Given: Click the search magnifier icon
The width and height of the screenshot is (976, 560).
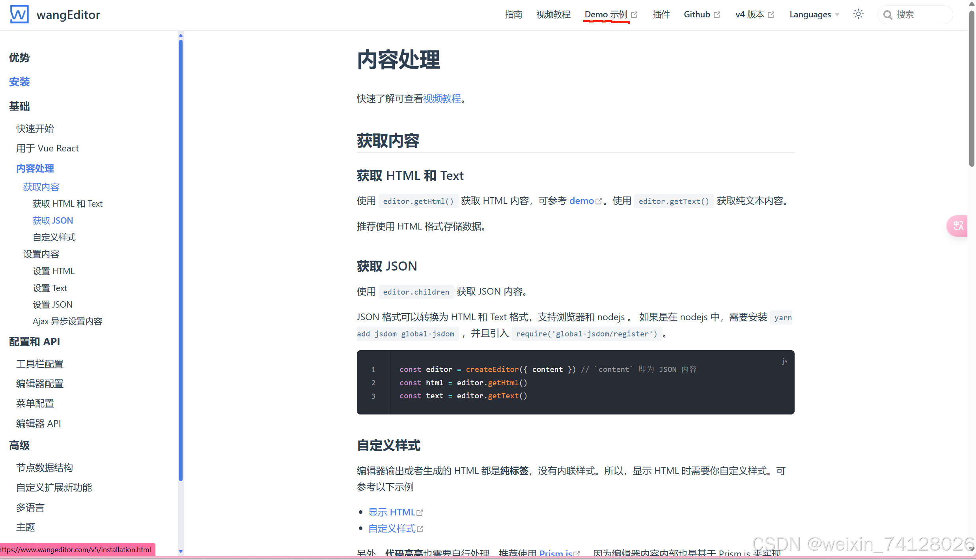Looking at the screenshot, I should (x=887, y=15).
